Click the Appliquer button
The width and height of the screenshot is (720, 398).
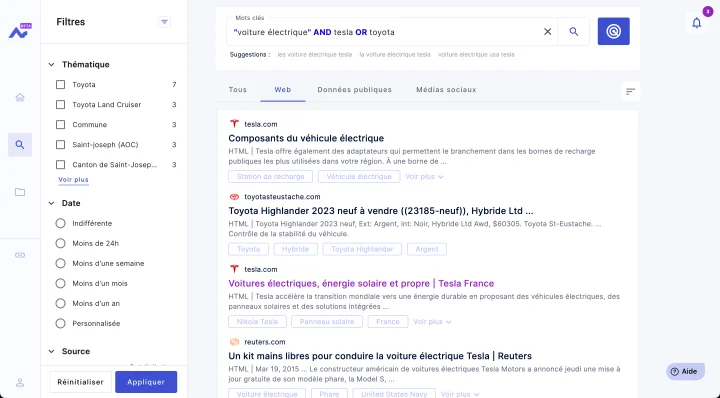point(146,382)
